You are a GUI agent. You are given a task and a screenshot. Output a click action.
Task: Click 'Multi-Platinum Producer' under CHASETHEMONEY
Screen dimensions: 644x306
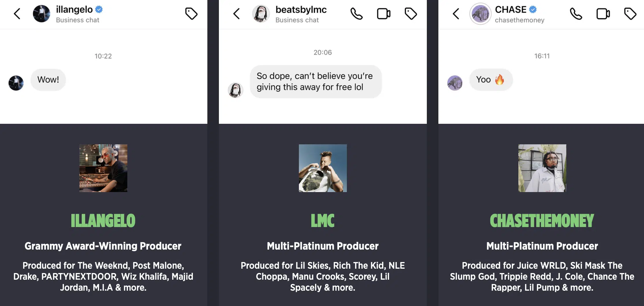coord(542,246)
